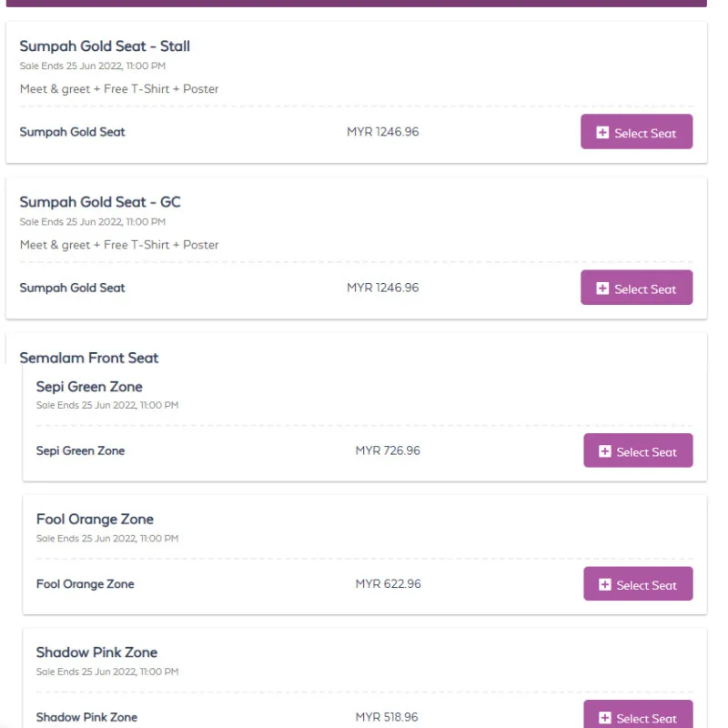Click the Fool Orange Zone card title
This screenshot has width=728, height=728.
[x=95, y=520]
